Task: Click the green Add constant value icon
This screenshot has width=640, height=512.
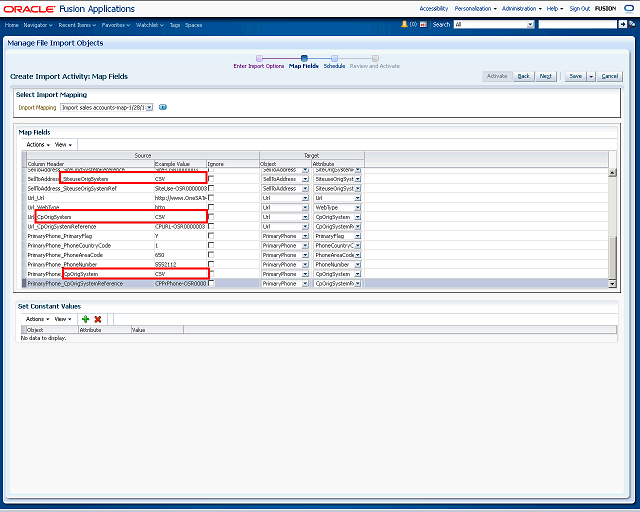Action: [x=85, y=318]
